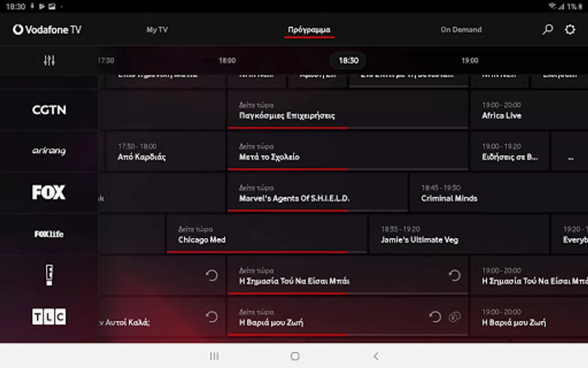Open Ειδήσεις σε B... 19:00-19:20 programme
The image size is (588, 368).
coord(510,151)
